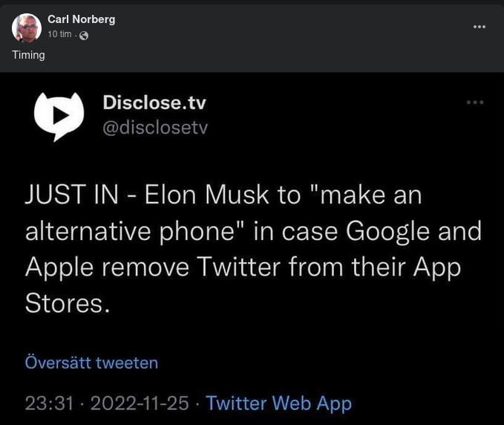
Task: Click the word "Stores." ending the tweet
Action: point(68,302)
